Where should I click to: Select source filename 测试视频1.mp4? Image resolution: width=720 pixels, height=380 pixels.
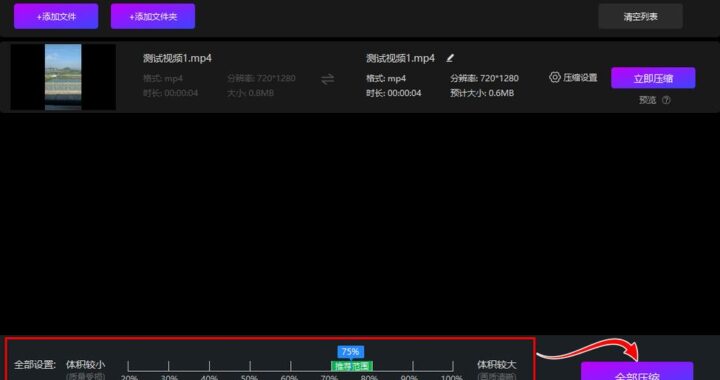tap(177, 58)
